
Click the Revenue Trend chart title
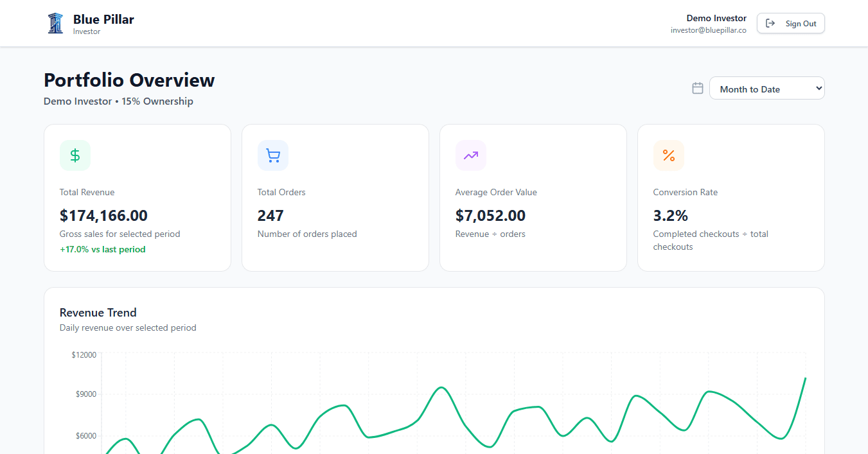(x=98, y=312)
